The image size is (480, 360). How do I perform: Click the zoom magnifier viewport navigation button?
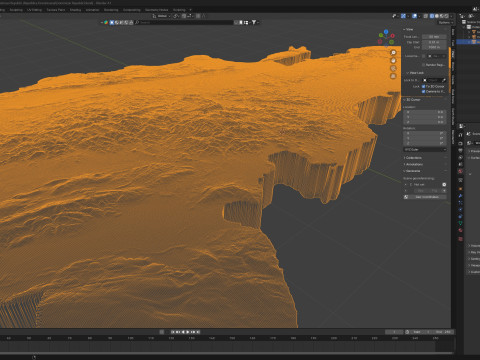click(393, 53)
